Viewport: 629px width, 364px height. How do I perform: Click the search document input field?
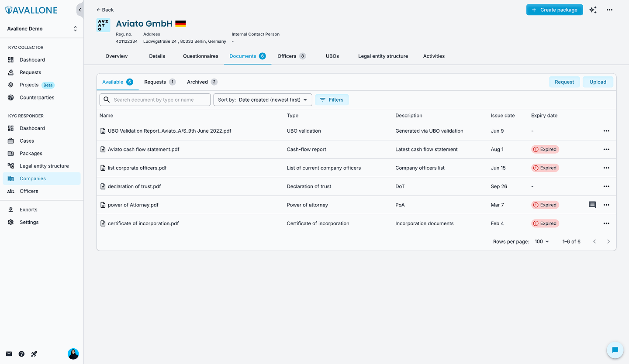pos(155,100)
